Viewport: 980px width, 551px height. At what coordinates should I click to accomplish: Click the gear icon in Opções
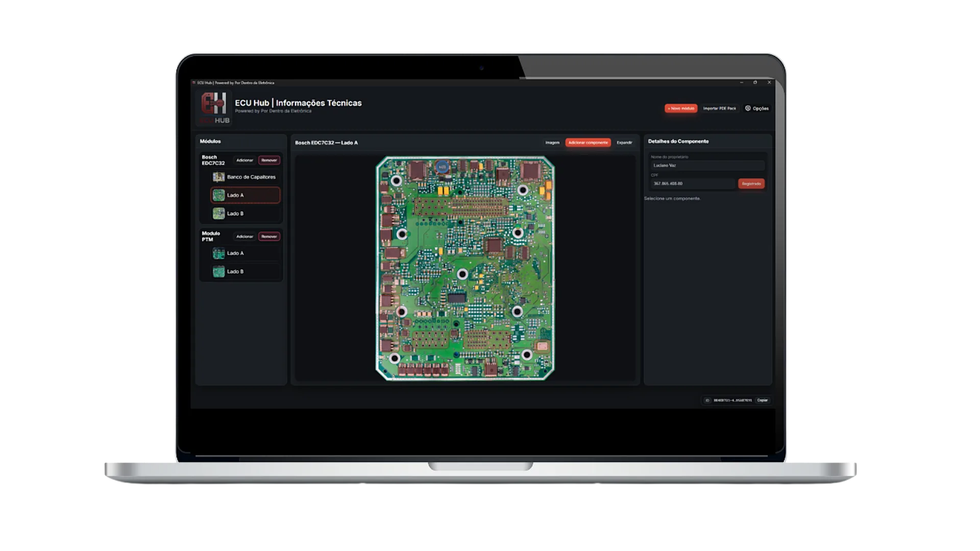748,108
